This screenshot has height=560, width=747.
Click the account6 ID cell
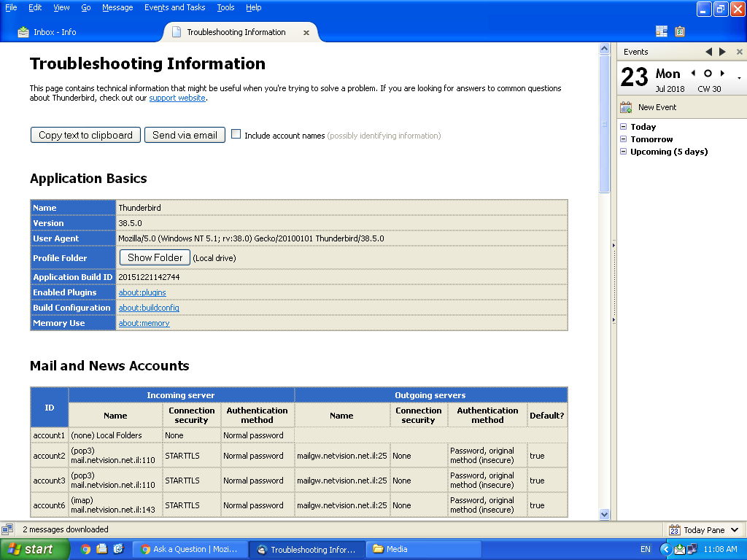pos(49,505)
